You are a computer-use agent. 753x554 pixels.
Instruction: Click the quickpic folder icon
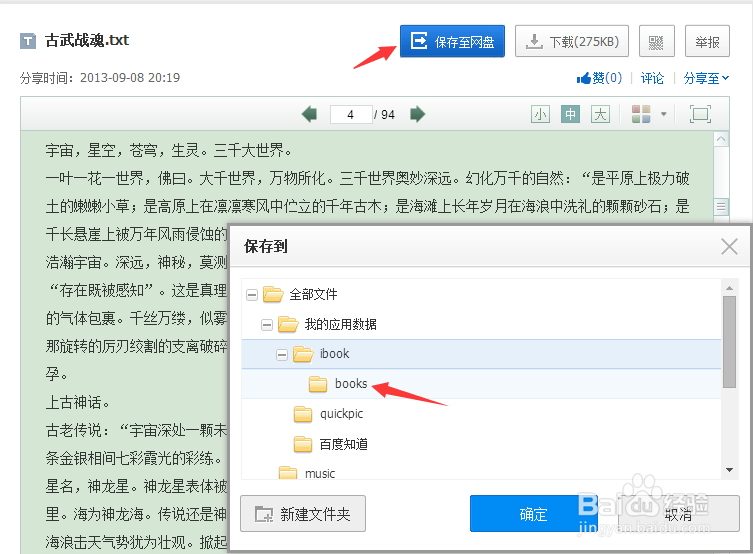point(303,414)
